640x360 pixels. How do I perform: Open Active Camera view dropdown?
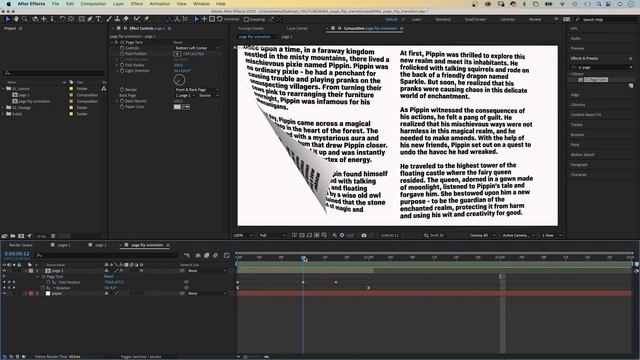[518, 236]
